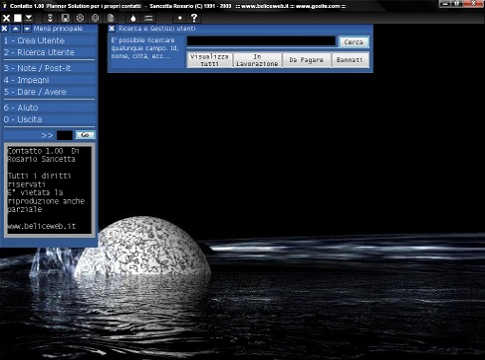
Task: Click the 'Contatto 1.00' line in info box
Action: 35,151
